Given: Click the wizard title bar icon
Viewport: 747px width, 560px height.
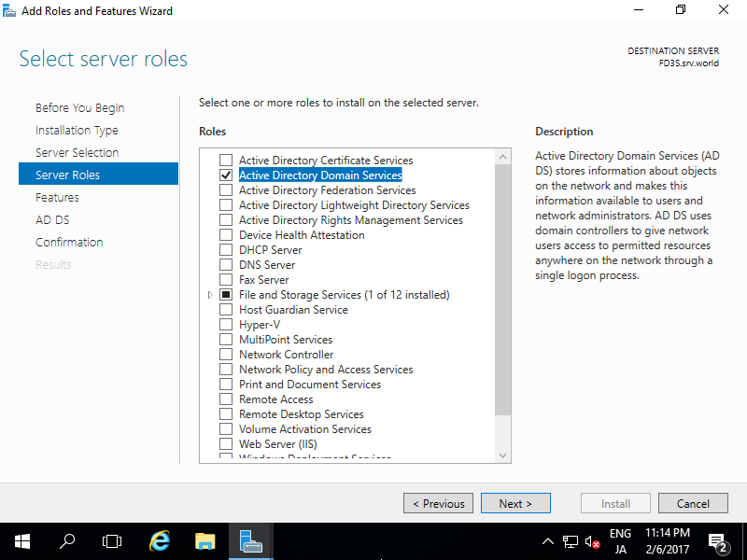Looking at the screenshot, I should coord(9,11).
